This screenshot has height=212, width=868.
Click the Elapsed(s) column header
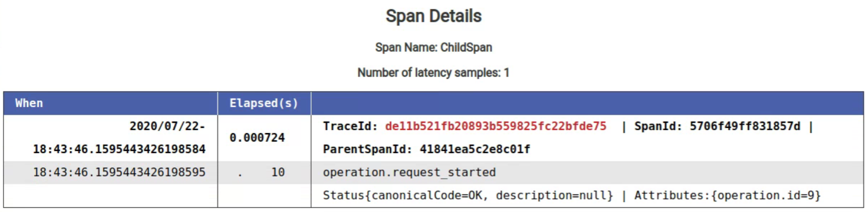(264, 103)
